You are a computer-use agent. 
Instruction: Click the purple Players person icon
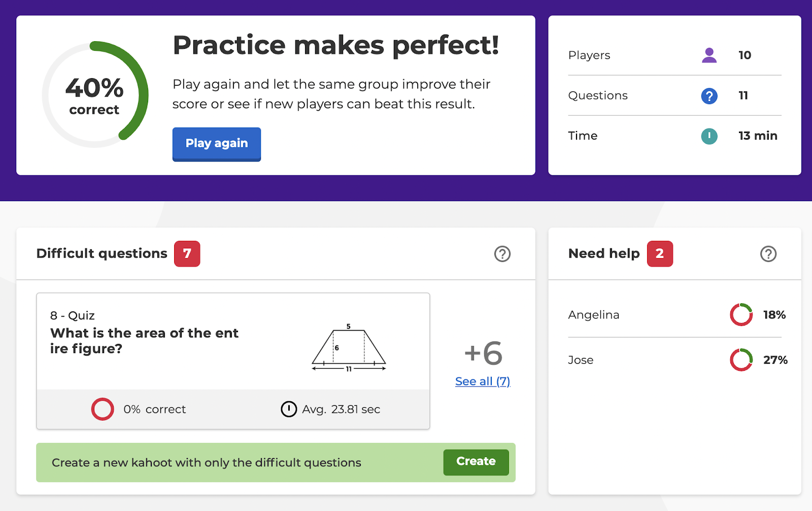pos(709,55)
